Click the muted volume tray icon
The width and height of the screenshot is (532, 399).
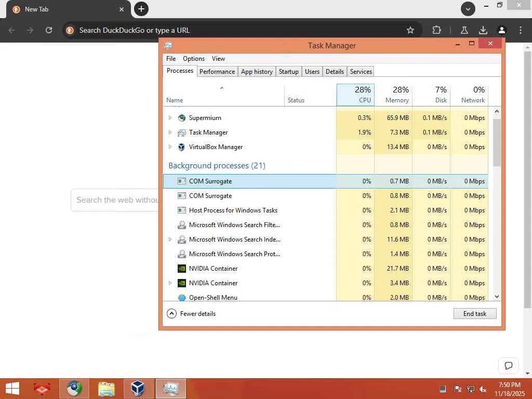tap(483, 389)
